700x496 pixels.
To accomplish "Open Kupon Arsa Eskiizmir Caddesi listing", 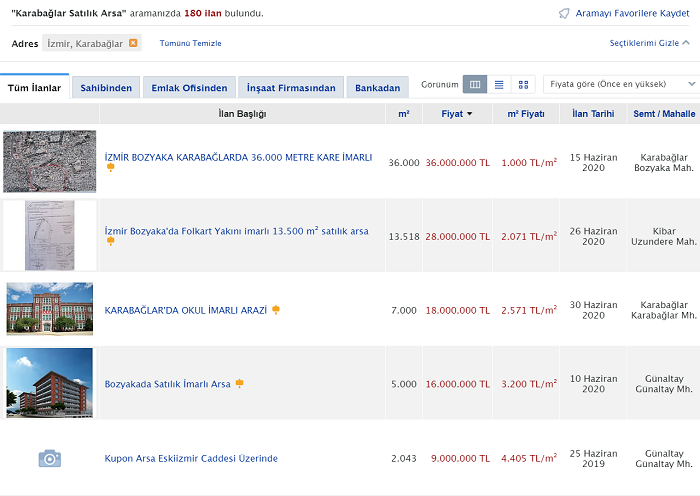I will 191,458.
